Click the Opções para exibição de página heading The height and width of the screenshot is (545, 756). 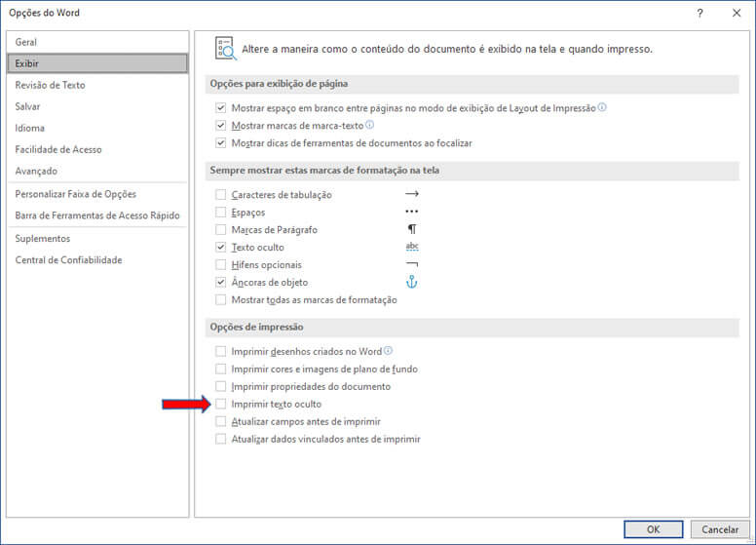tap(279, 84)
